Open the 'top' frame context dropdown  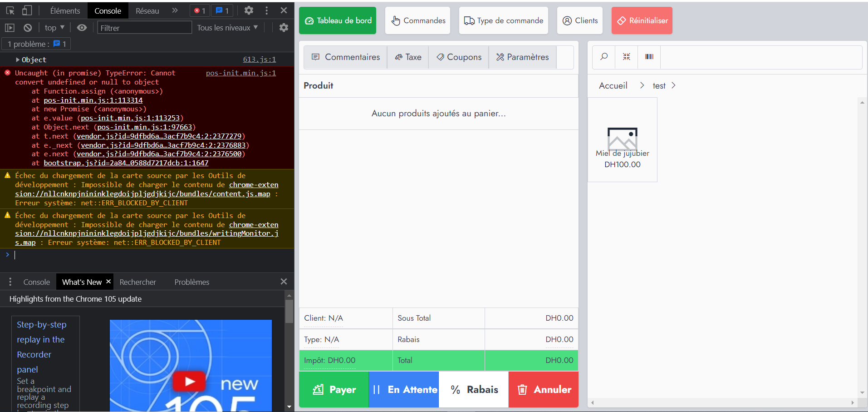click(53, 27)
